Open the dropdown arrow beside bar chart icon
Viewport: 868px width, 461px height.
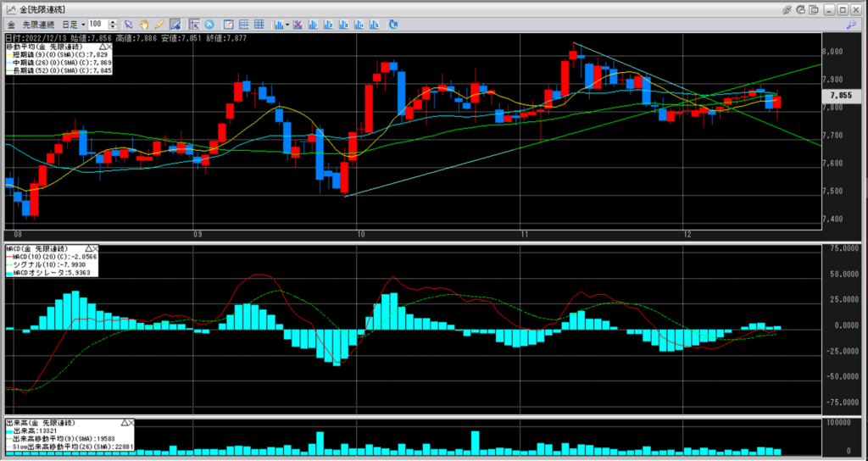(x=287, y=25)
